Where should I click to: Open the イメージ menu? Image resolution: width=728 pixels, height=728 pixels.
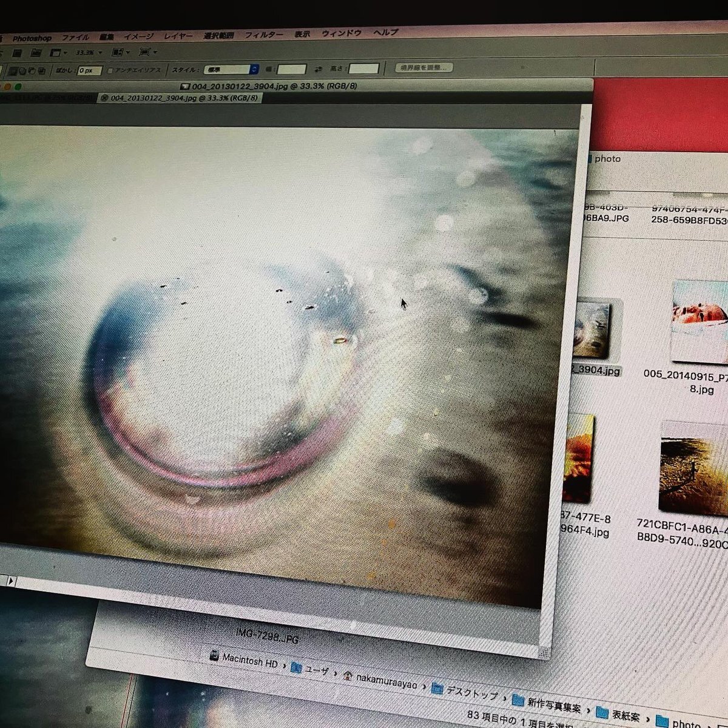coord(138,37)
